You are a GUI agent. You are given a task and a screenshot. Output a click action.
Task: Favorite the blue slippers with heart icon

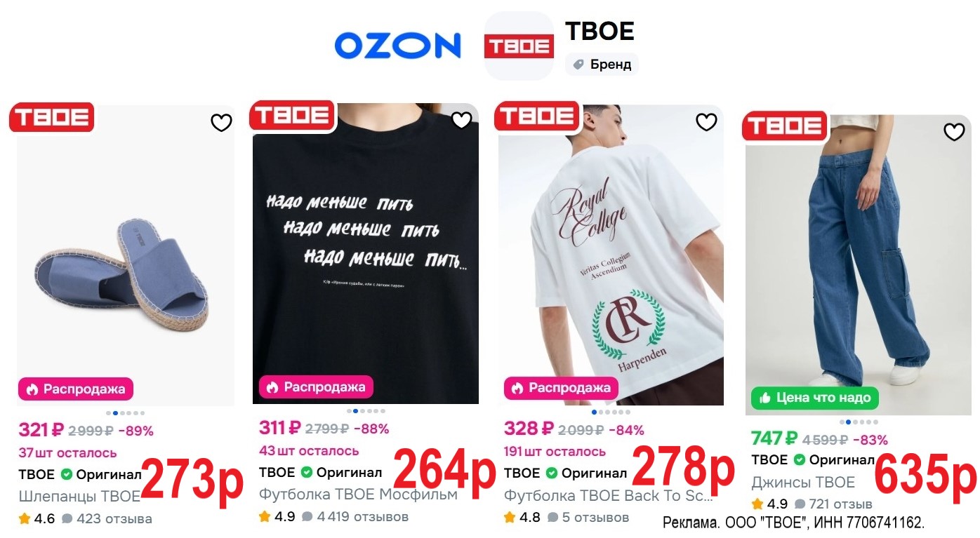tap(221, 123)
